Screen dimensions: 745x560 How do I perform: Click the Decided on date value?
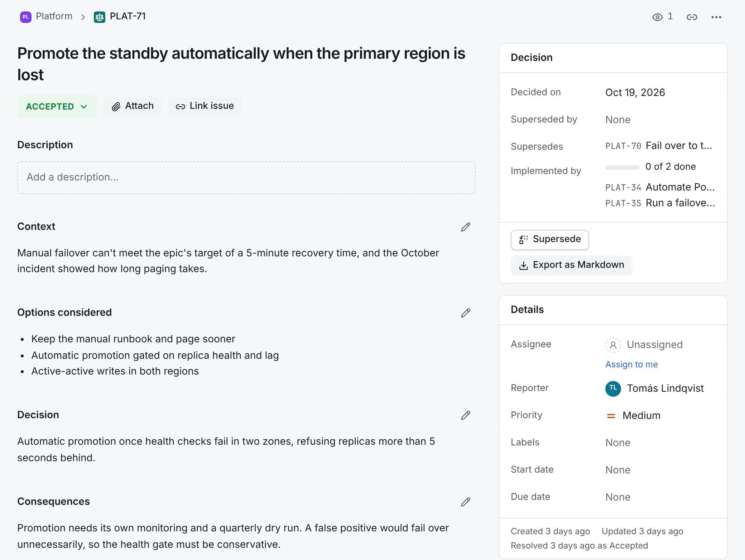pyautogui.click(x=635, y=93)
